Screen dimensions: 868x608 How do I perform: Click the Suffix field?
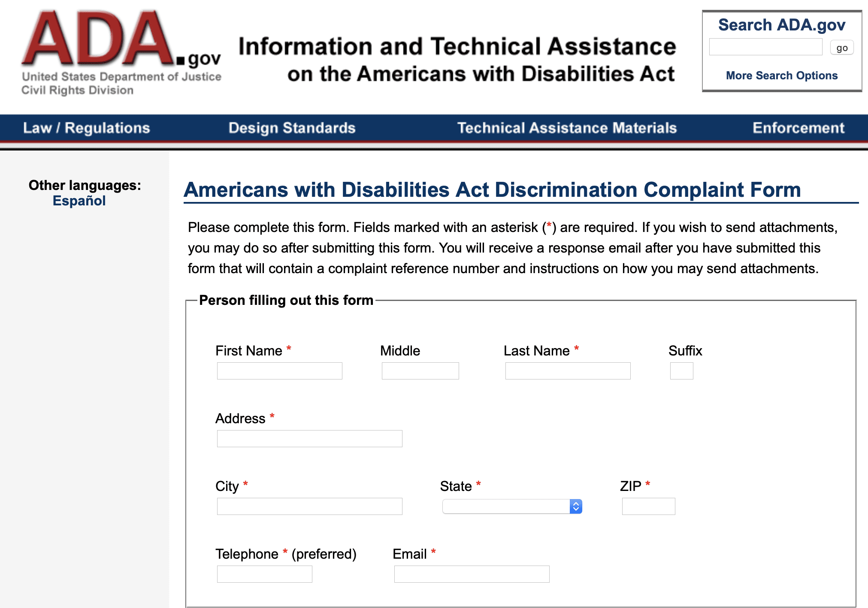click(681, 371)
